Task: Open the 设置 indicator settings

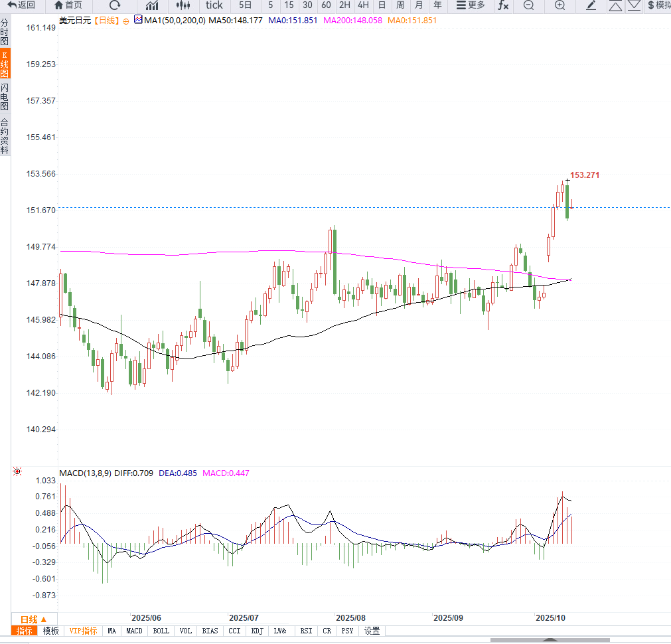Action: 372,631
